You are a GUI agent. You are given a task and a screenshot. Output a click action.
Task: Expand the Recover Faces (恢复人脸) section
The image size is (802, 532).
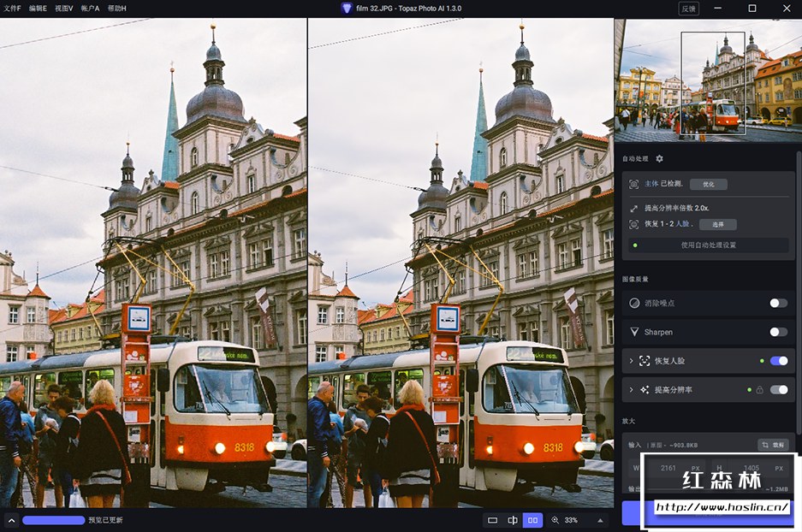(632, 361)
